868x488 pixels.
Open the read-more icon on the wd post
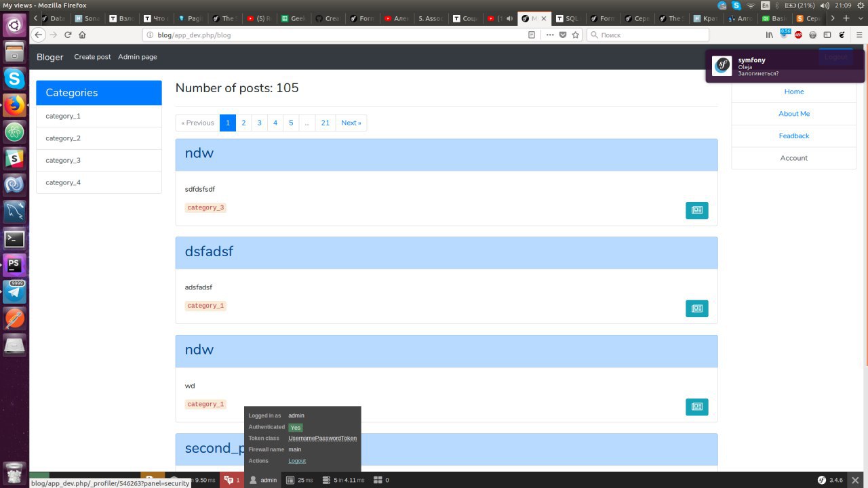pyautogui.click(x=697, y=407)
